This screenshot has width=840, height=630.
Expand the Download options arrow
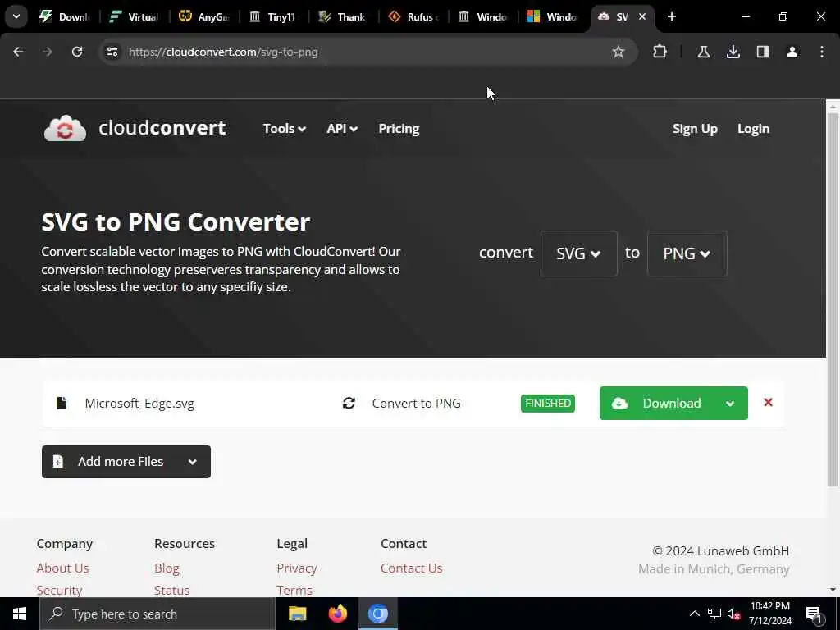tap(729, 404)
